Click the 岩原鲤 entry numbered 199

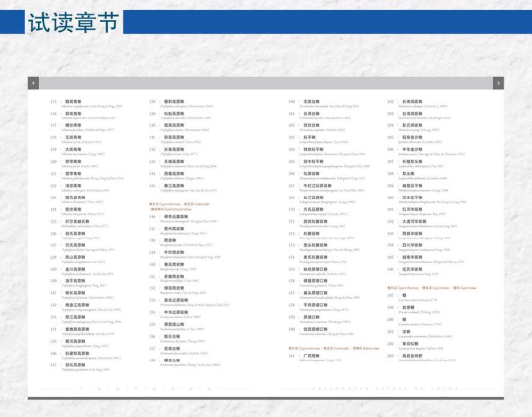(407, 307)
